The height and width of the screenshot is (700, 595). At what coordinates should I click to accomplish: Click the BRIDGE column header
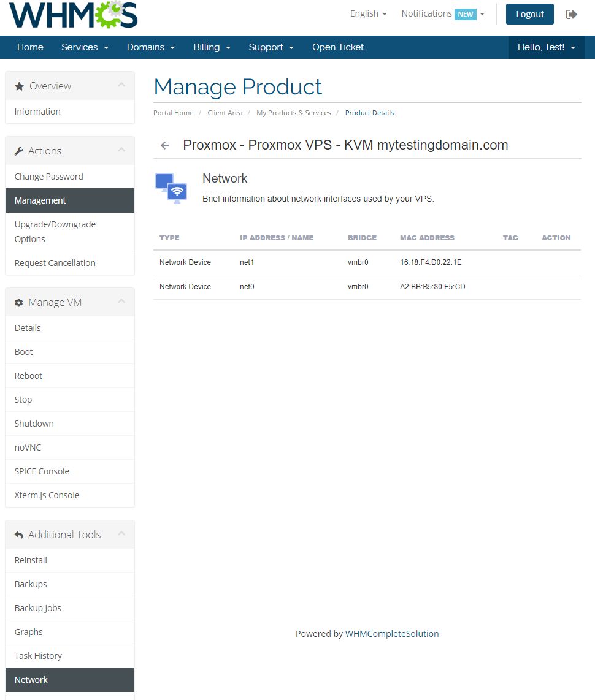[362, 238]
